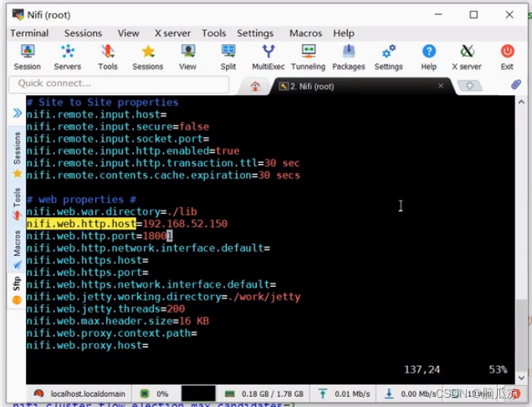Click terminal scrollbar down arrow
Image resolution: width=532 pixels, height=407 pixels.
click(x=521, y=378)
